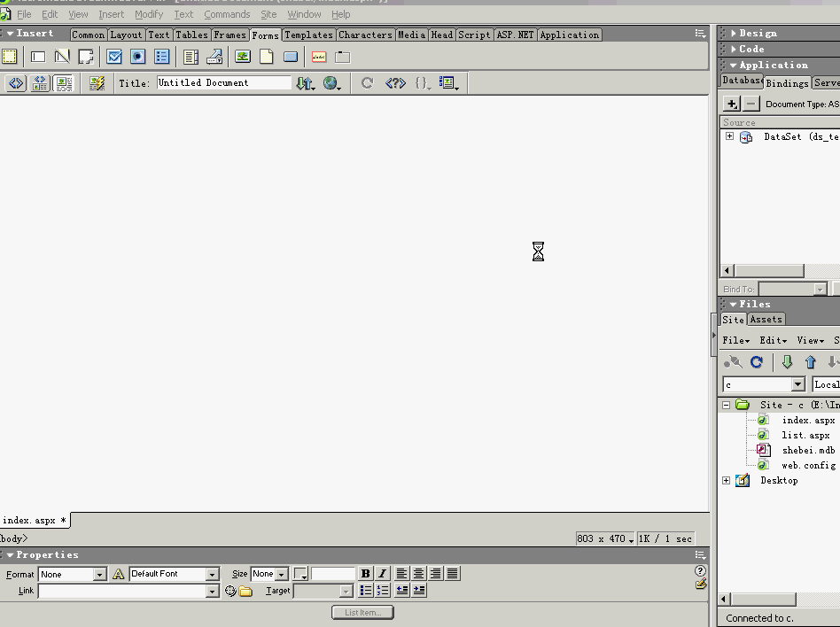Viewport: 840px width, 627px height.
Task: Click the Italic formatting button
Action: point(382,574)
